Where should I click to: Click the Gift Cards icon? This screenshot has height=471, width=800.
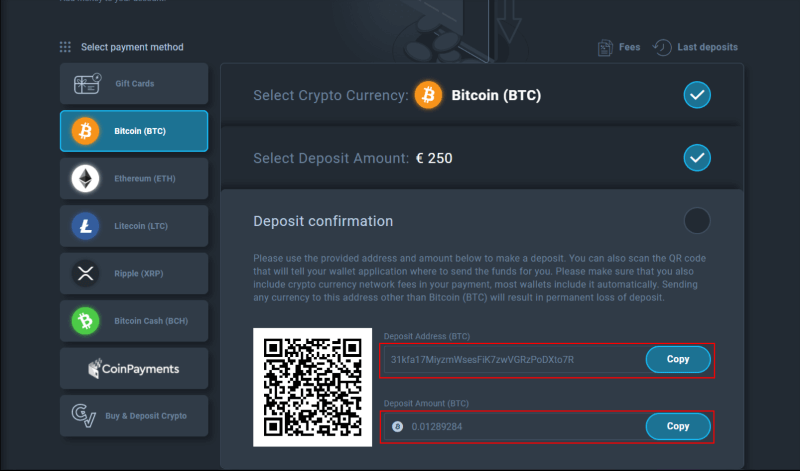pos(87,84)
